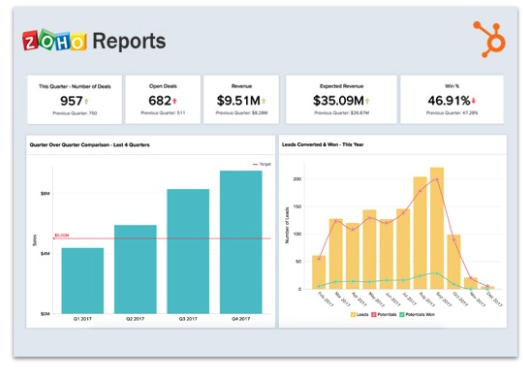Image resolution: width=523 pixels, height=368 pixels.
Task: Click the Aug 2017 yellow leads bar
Action: (x=420, y=233)
